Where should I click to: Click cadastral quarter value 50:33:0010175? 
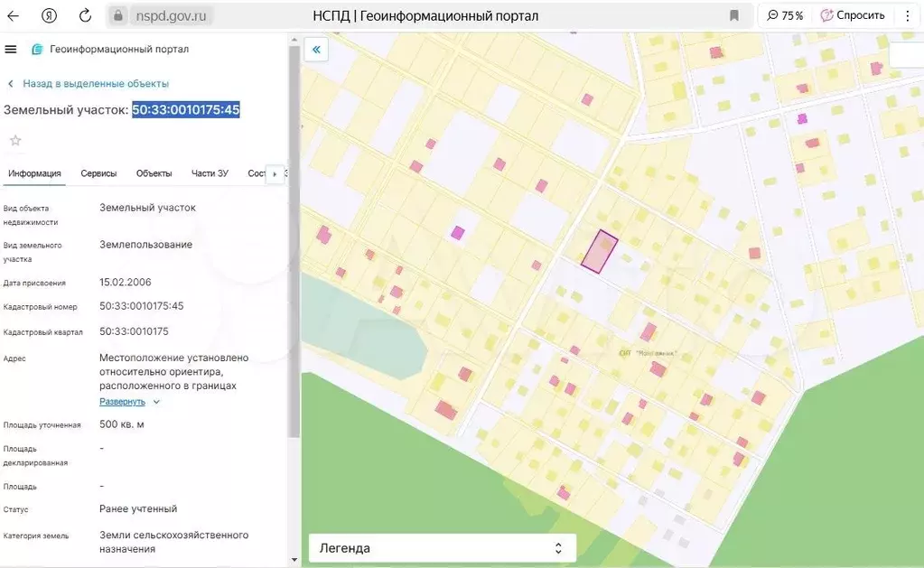pos(134,331)
